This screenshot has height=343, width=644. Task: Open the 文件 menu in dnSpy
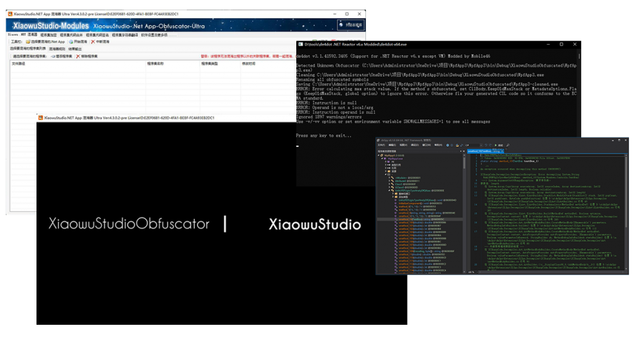point(382,145)
